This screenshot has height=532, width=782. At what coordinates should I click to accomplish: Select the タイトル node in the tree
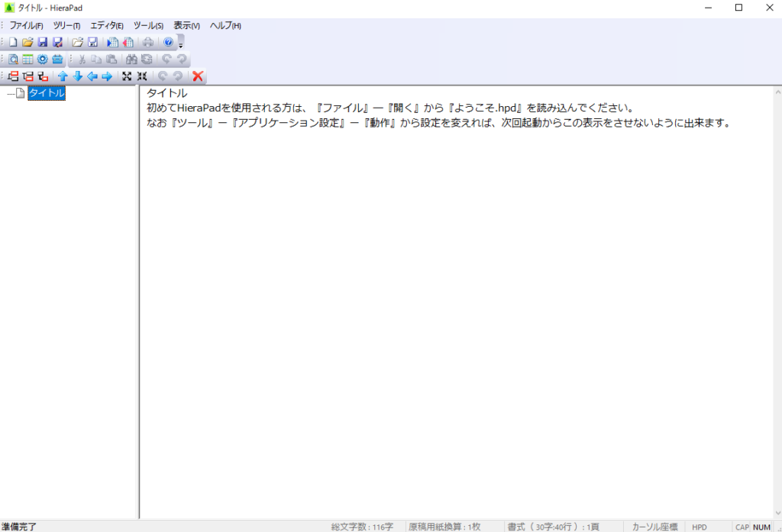[47, 93]
